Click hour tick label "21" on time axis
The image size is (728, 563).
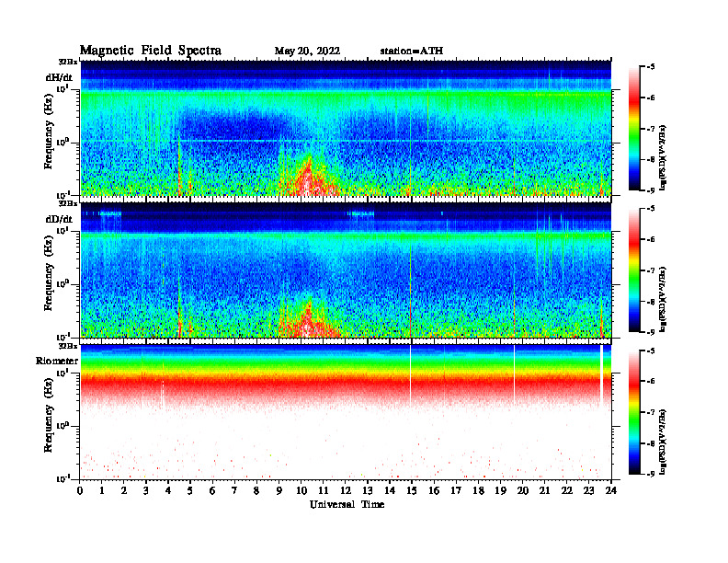544,490
